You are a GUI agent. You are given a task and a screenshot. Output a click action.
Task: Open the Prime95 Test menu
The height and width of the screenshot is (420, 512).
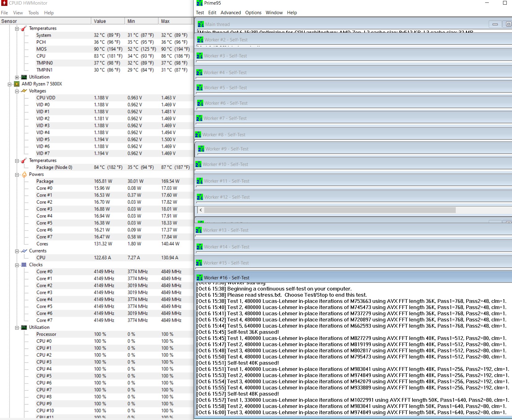pyautogui.click(x=200, y=13)
